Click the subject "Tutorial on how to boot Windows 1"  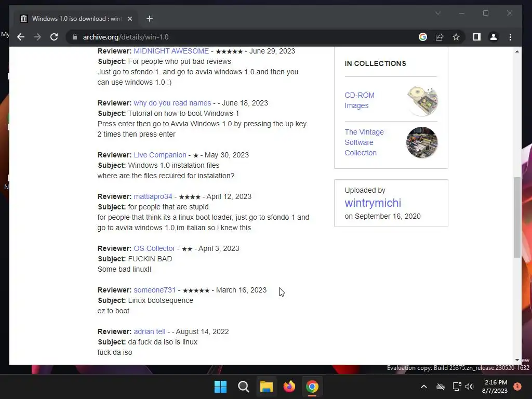[183, 113]
